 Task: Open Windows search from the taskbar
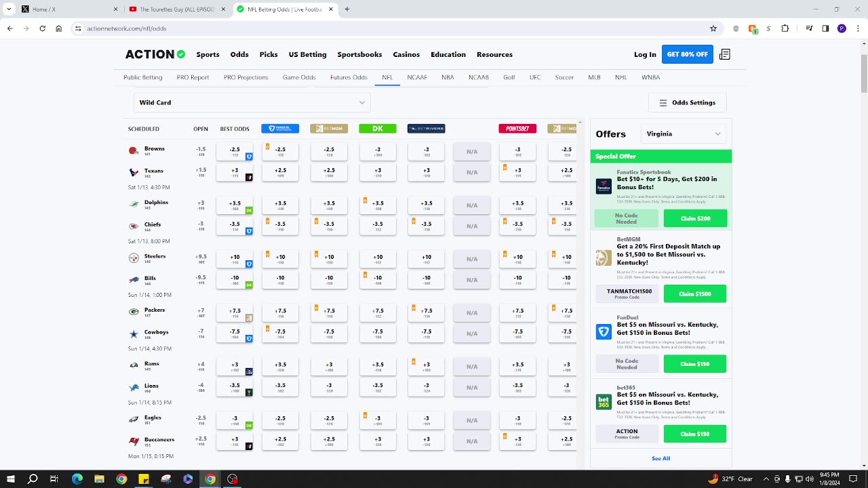[x=33, y=479]
